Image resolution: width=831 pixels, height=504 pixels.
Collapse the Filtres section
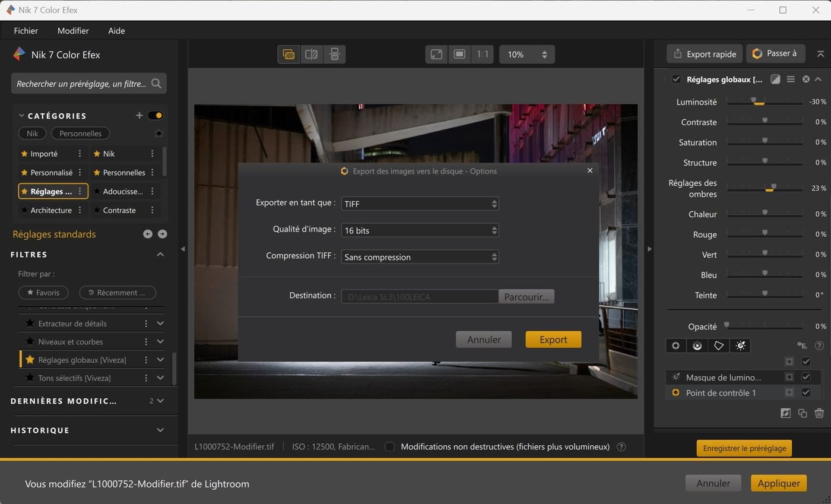(160, 254)
